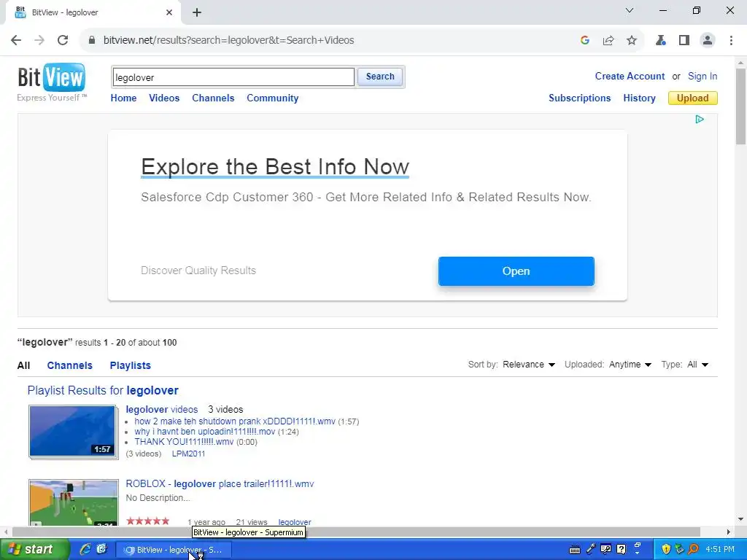Reload the BitView page
The width and height of the screenshot is (747, 560).
pyautogui.click(x=63, y=41)
